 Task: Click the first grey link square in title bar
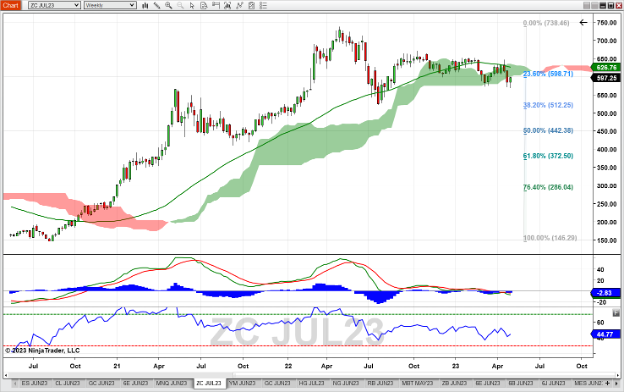[x=587, y=6]
